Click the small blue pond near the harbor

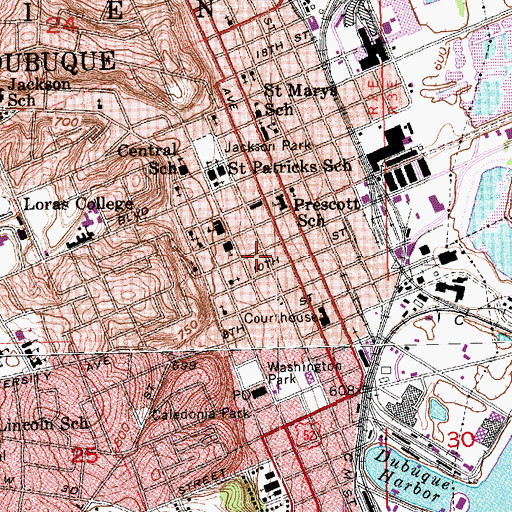click(x=438, y=409)
